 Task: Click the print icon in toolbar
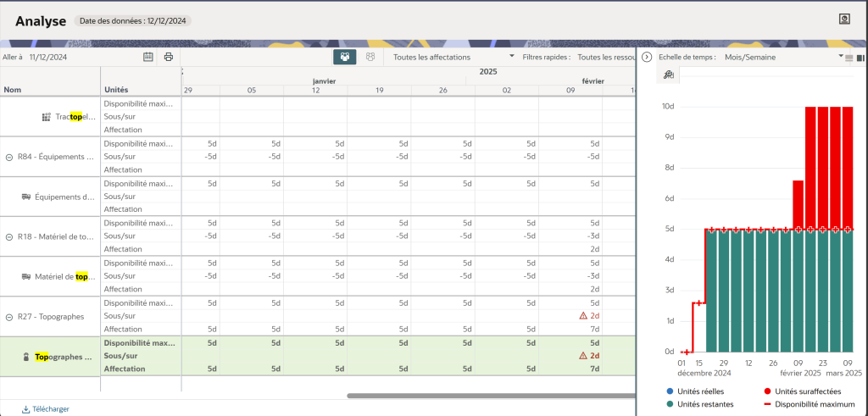tap(169, 57)
